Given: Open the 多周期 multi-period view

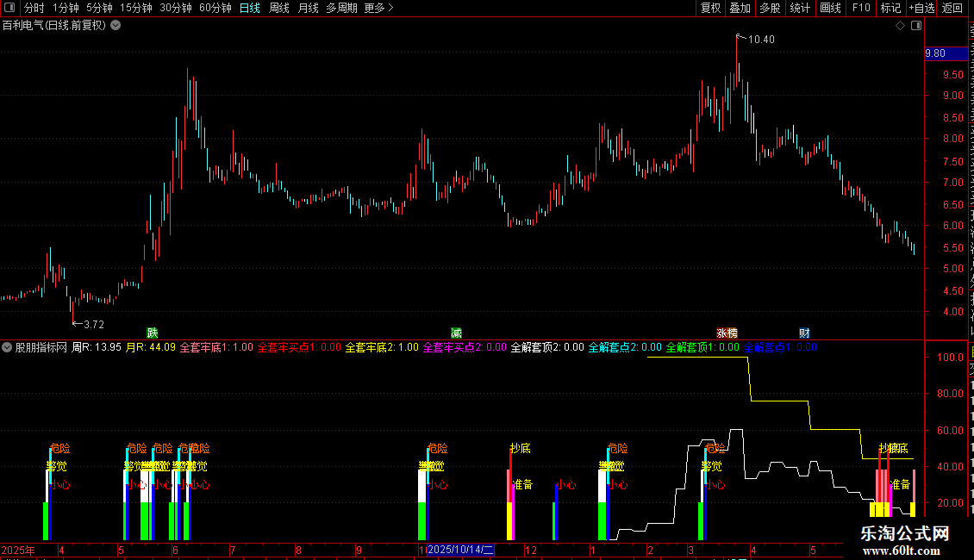Looking at the screenshot, I should tap(341, 8).
